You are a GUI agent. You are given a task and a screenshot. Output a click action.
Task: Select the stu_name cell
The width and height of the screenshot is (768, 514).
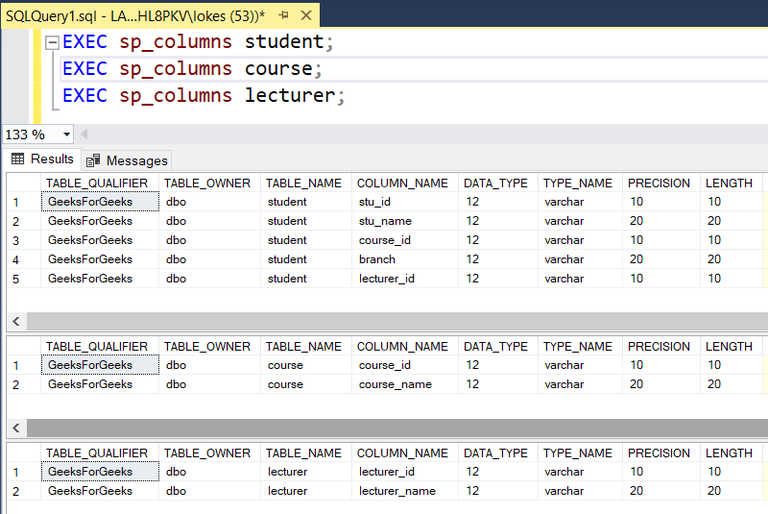tap(385, 221)
